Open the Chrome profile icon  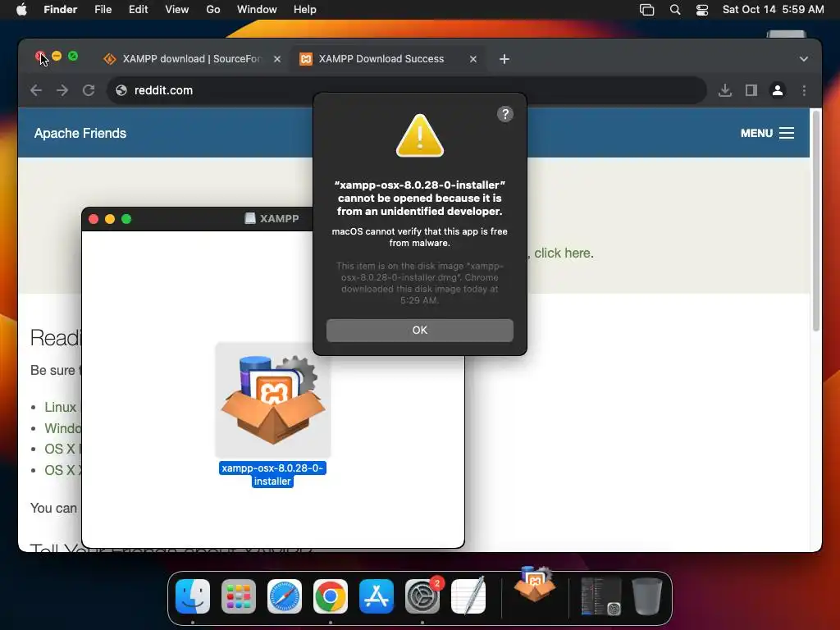pyautogui.click(x=778, y=90)
